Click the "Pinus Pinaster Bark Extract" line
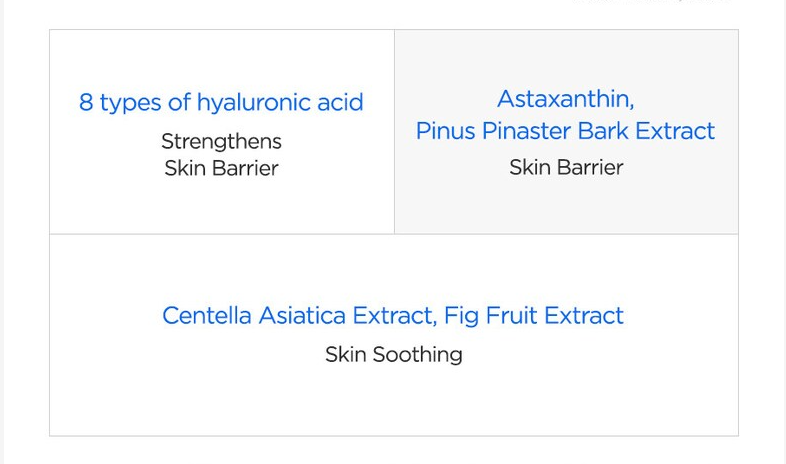The image size is (786, 464). 565,131
